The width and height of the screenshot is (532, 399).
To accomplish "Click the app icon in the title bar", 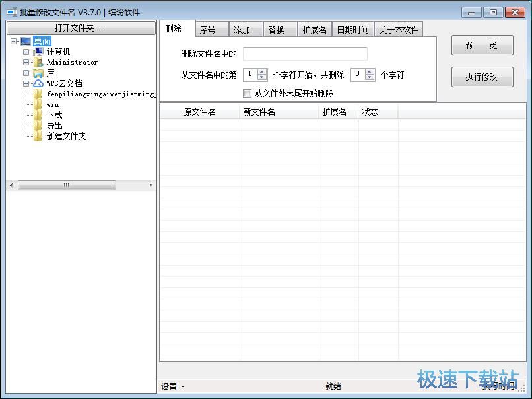I will 12,12.
